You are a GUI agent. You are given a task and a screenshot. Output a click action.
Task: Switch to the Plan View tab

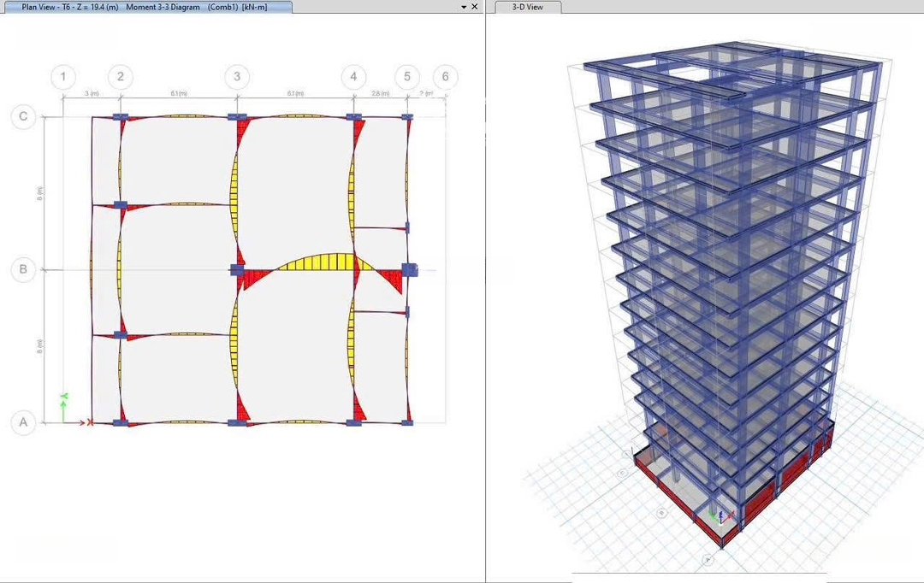[145, 7]
